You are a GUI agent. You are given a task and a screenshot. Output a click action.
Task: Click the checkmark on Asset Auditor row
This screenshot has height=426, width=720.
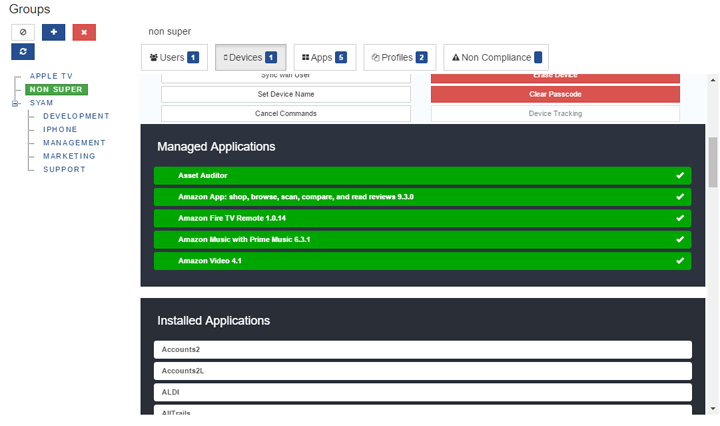pos(680,175)
